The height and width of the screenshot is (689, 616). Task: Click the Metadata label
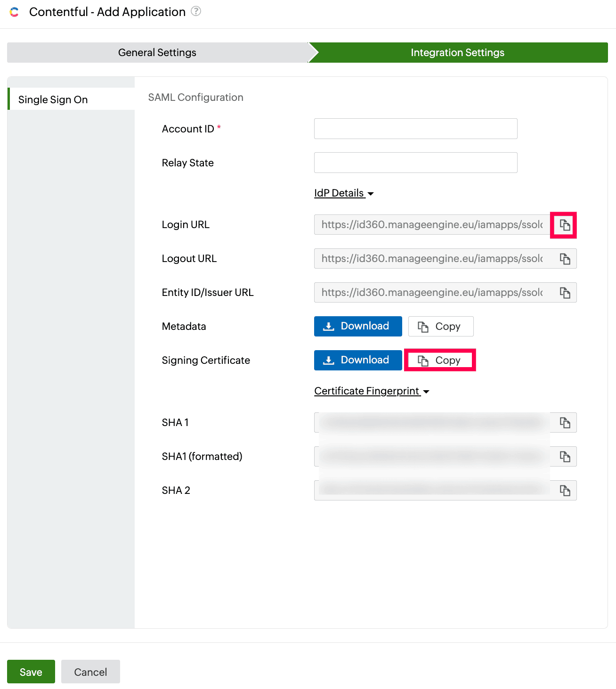click(x=184, y=327)
